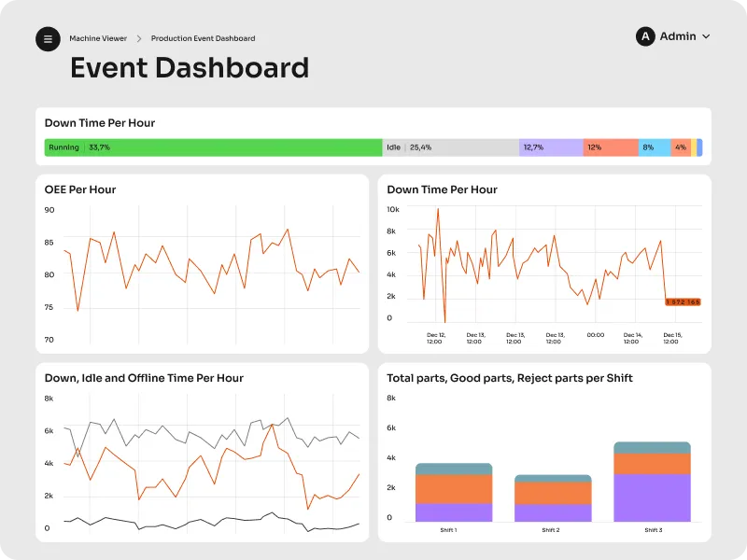This screenshot has height=560, width=747.
Task: Click the breadcrumb separator chevron
Action: coord(139,38)
